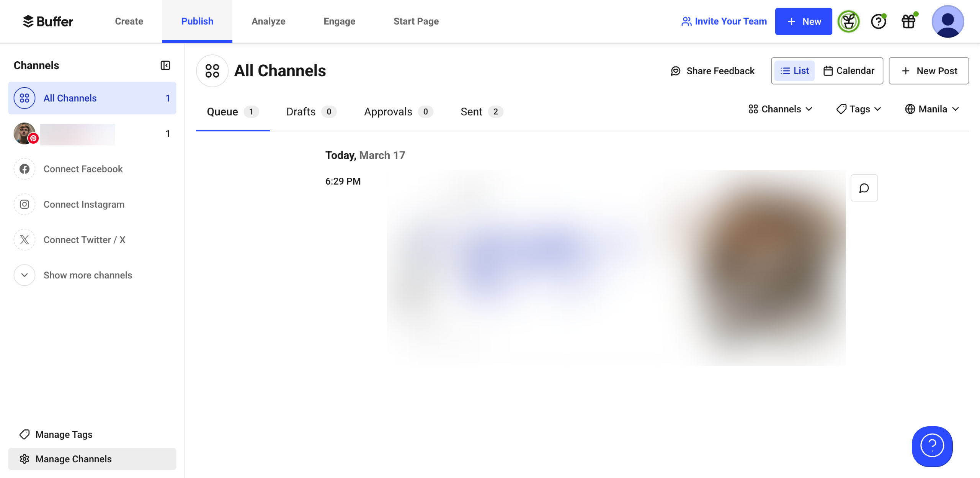This screenshot has height=478, width=980.
Task: Switch to List view
Action: point(795,71)
